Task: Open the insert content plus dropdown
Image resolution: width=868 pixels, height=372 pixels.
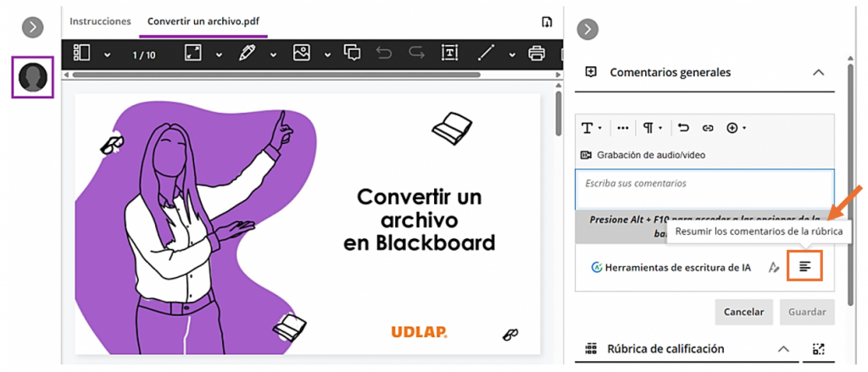Action: click(737, 128)
